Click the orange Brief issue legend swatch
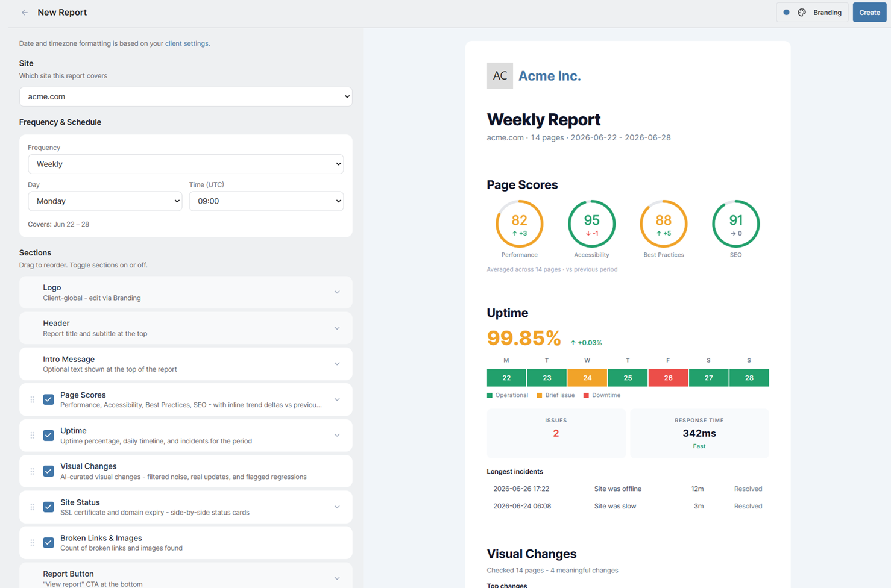This screenshot has width=891, height=588. [540, 395]
